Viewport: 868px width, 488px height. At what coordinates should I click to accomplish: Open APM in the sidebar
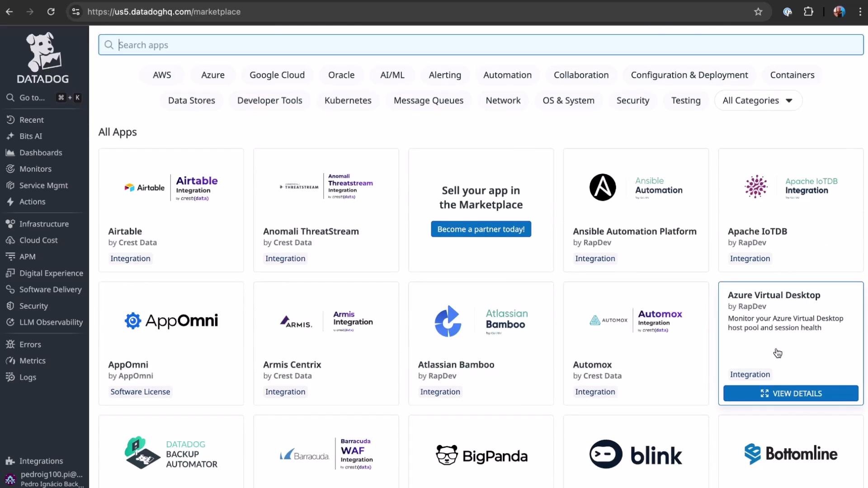27,257
